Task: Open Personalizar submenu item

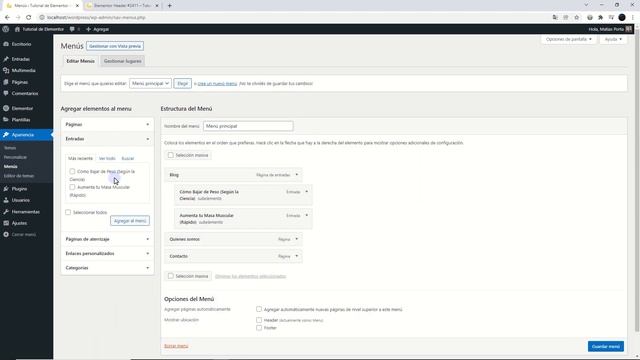Action: (x=16, y=157)
